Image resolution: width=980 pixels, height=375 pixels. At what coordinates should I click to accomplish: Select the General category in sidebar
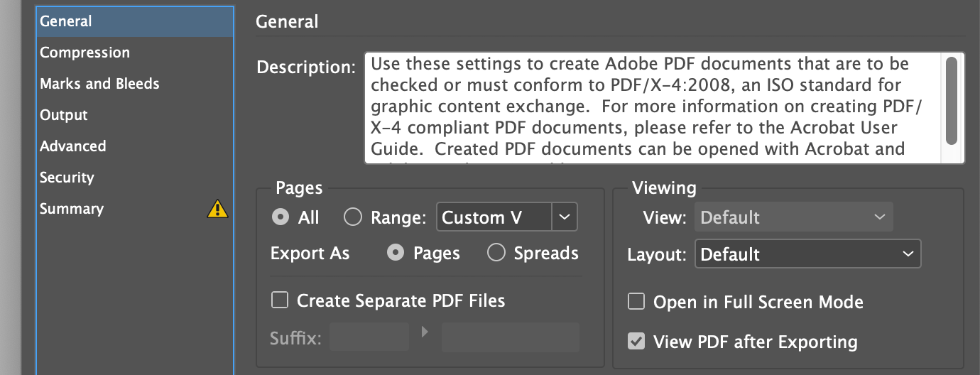coord(135,21)
